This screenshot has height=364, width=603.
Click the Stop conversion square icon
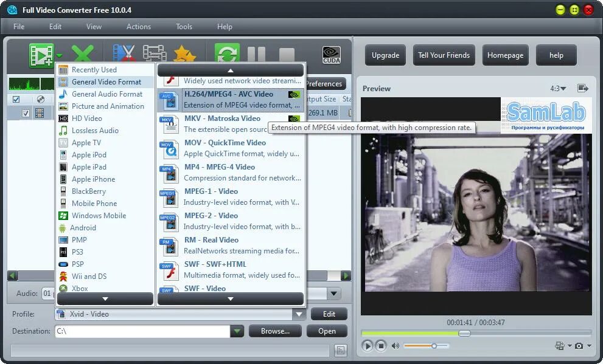pos(287,55)
